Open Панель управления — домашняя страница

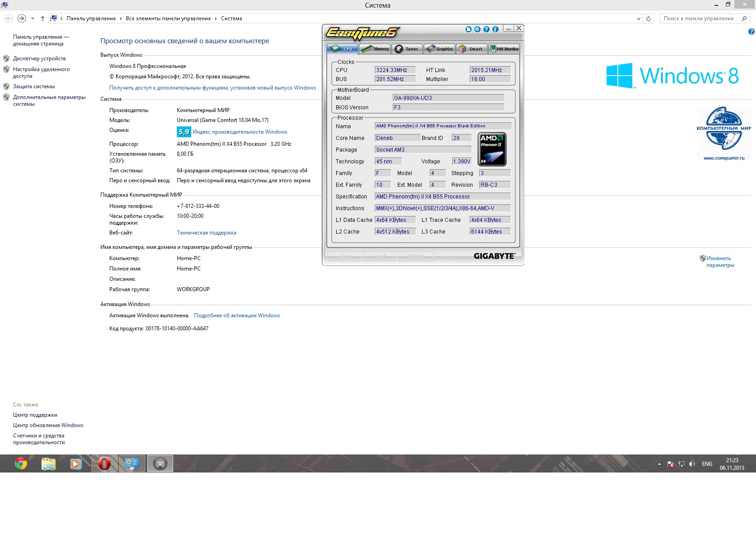(41, 40)
